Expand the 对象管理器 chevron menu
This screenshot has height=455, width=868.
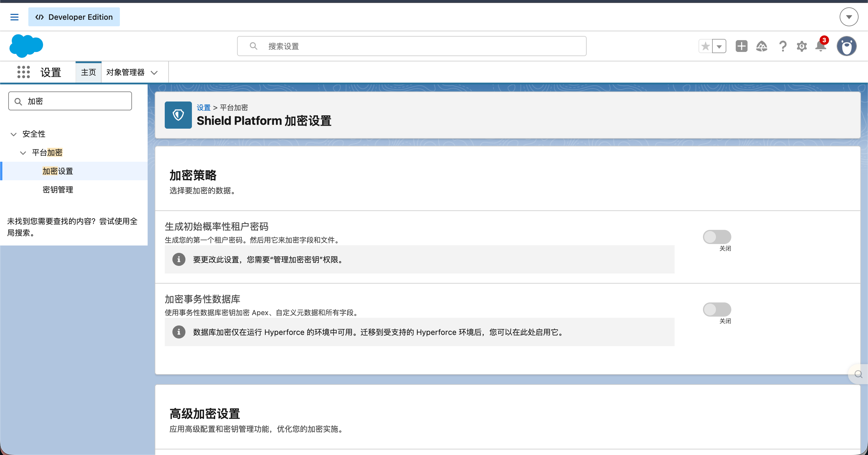154,72
